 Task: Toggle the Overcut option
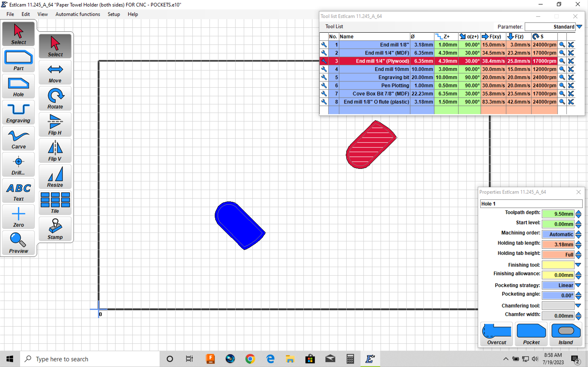click(496, 334)
